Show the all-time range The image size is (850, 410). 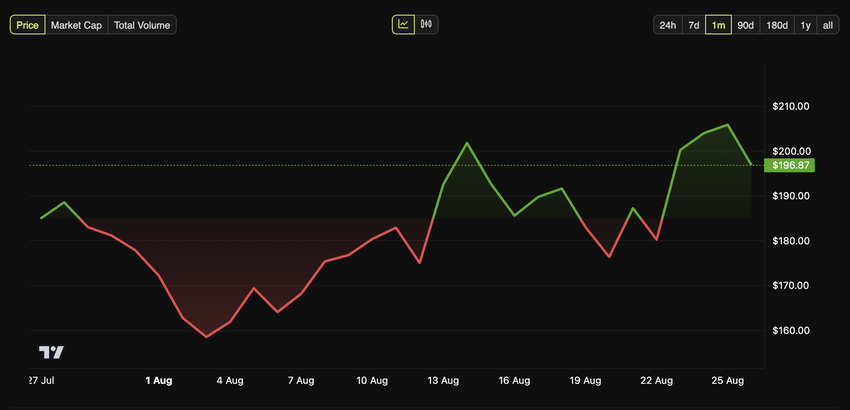[x=828, y=25]
